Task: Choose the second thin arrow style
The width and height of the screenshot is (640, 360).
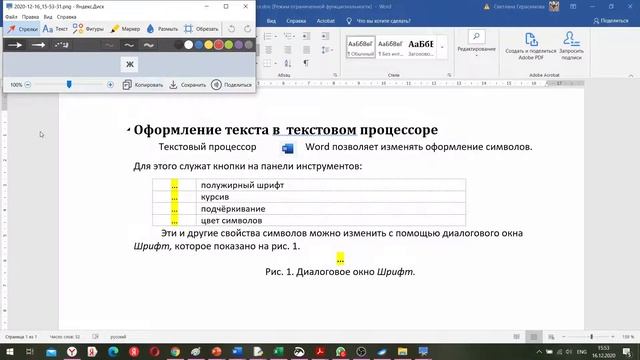Action: (38, 45)
